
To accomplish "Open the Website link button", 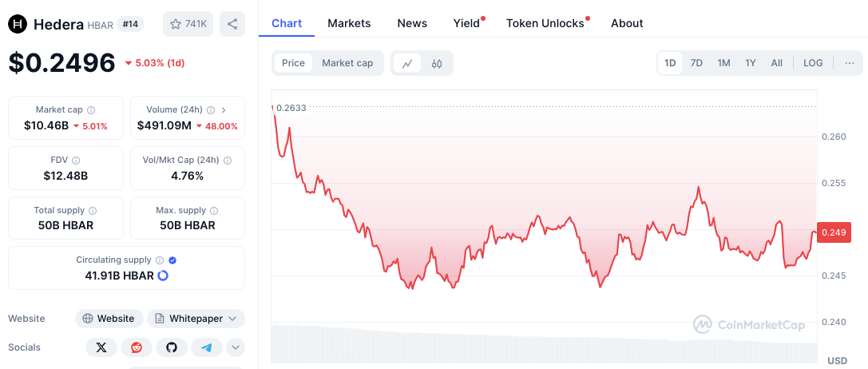I will click(109, 319).
